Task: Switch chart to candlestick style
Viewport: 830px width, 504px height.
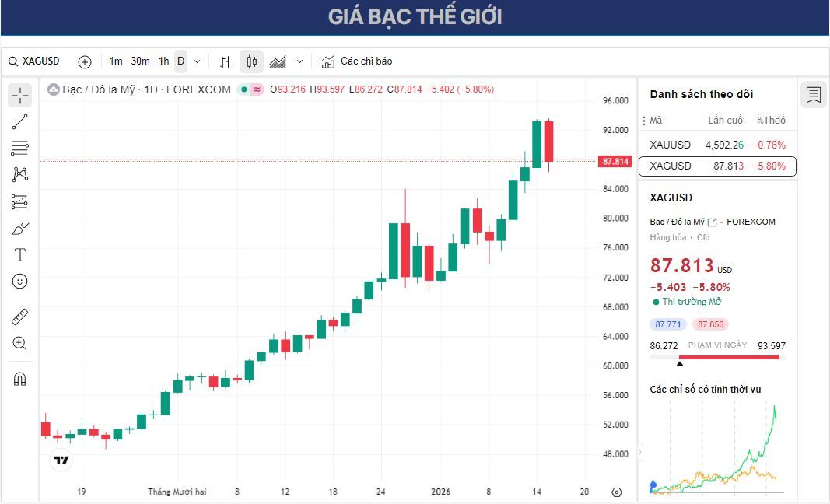Action: coord(250,61)
